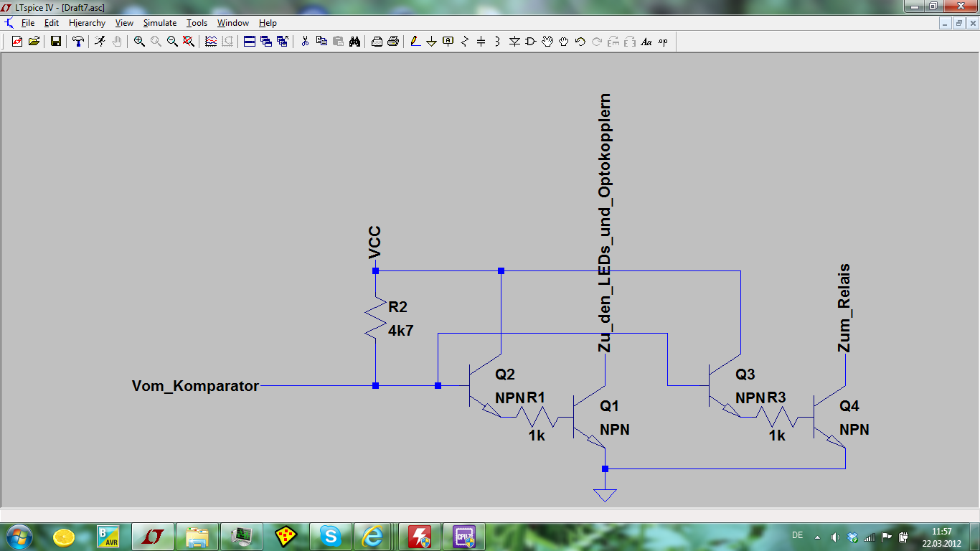Select the Cut scissors tool

(305, 42)
